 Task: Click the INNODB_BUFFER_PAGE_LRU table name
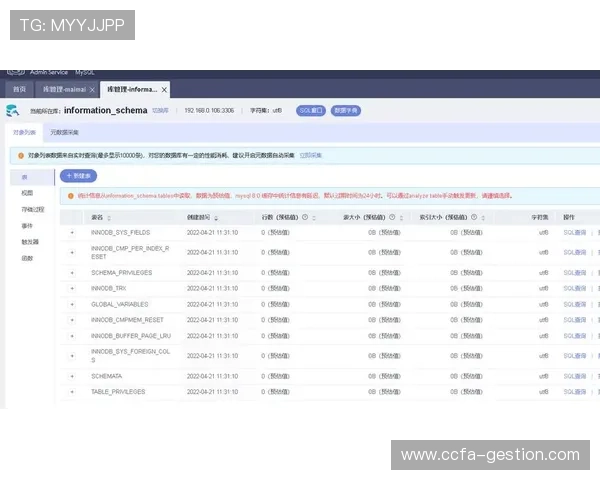tap(131, 336)
